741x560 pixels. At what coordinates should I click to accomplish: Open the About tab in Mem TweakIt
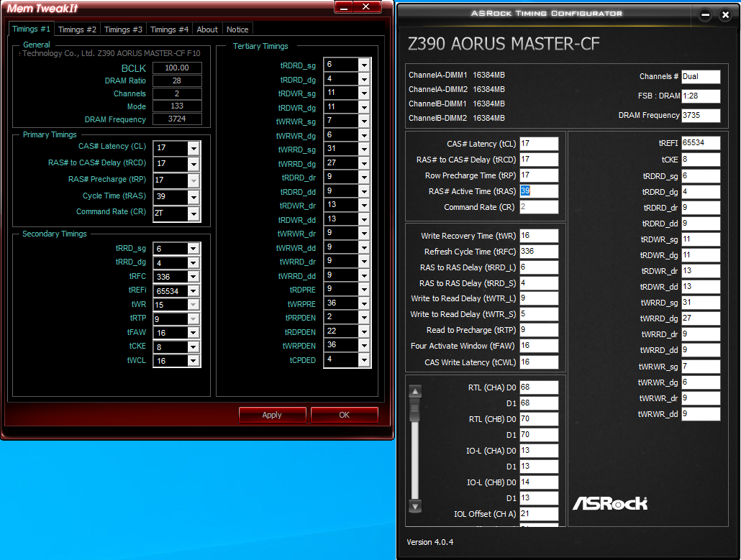(x=207, y=29)
